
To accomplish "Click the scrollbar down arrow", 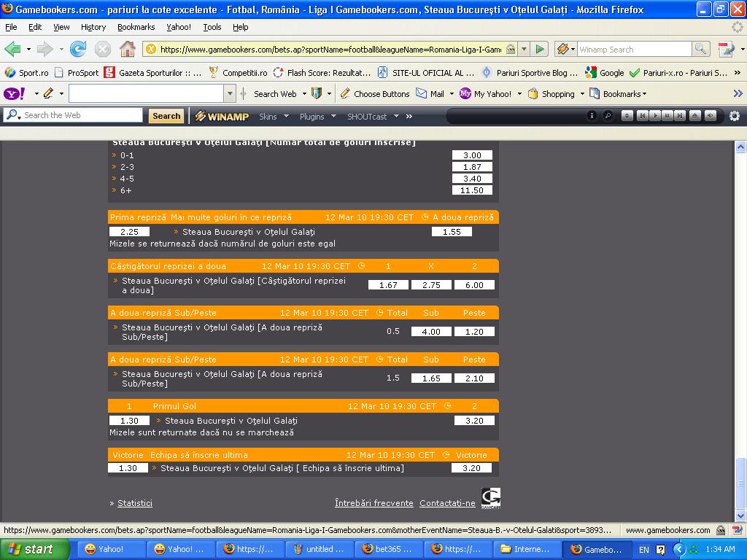I will [x=740, y=516].
